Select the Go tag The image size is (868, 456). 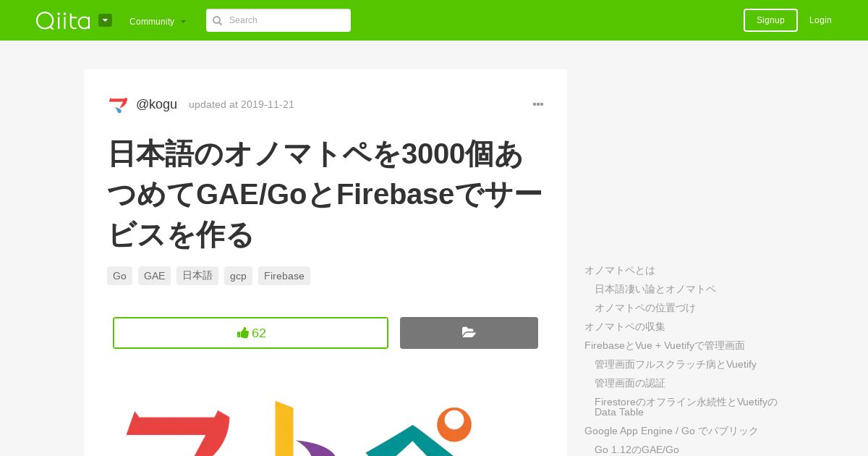coord(119,276)
